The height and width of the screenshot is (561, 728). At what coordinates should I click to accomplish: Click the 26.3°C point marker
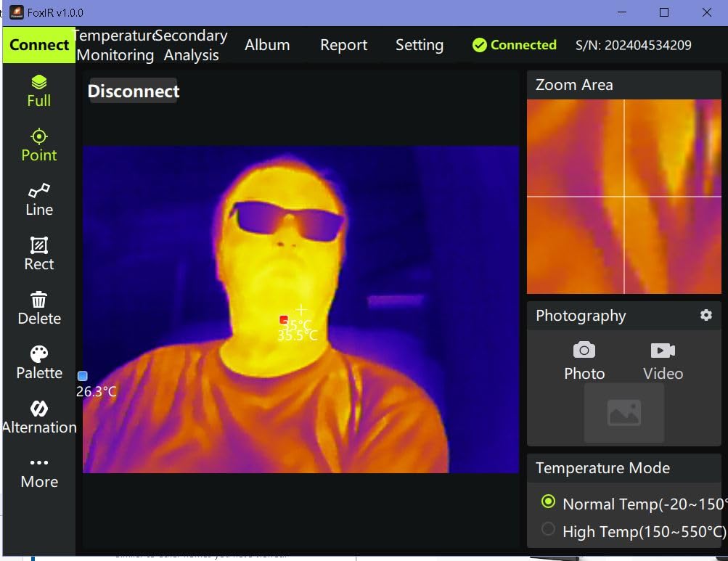(x=83, y=375)
